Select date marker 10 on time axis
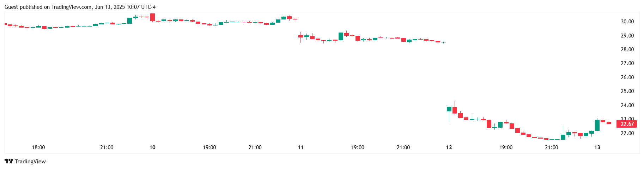The height and width of the screenshot is (169, 644). [152, 147]
